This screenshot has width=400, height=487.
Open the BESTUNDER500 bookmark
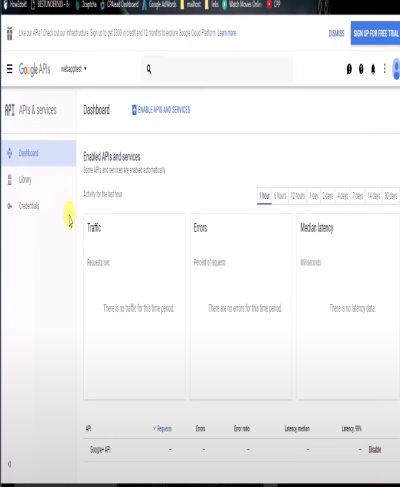point(51,4)
